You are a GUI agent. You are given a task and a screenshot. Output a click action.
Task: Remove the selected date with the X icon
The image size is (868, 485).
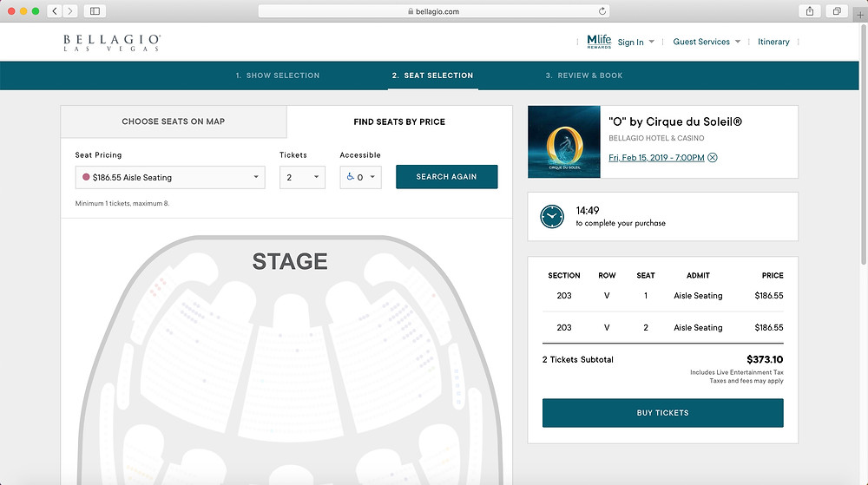tap(713, 158)
